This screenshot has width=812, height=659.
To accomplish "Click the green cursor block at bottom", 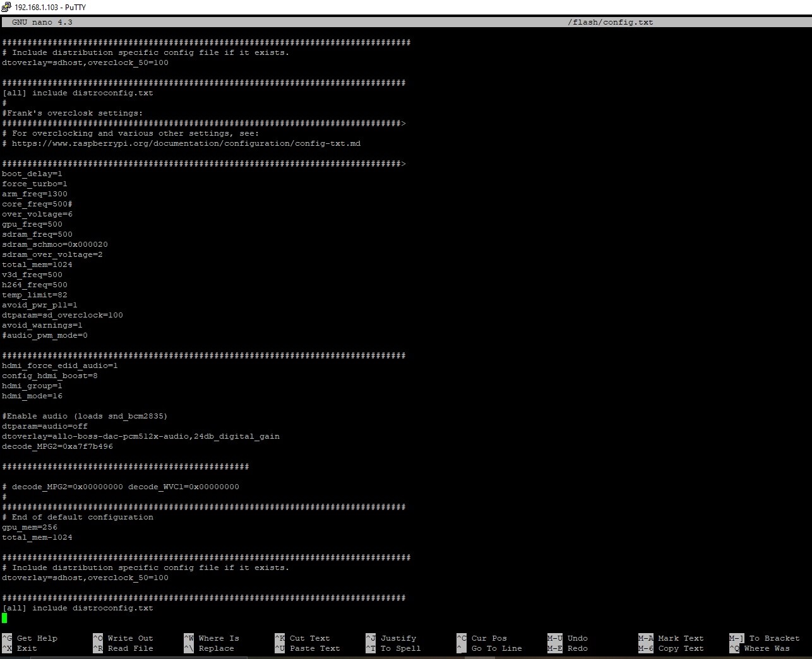I will click(4, 618).
